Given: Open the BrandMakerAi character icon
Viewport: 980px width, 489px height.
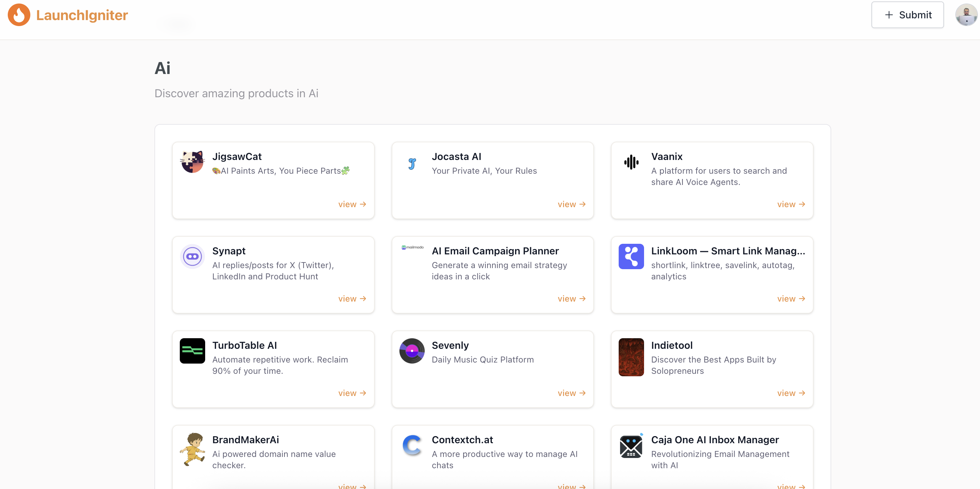Looking at the screenshot, I should [192, 450].
